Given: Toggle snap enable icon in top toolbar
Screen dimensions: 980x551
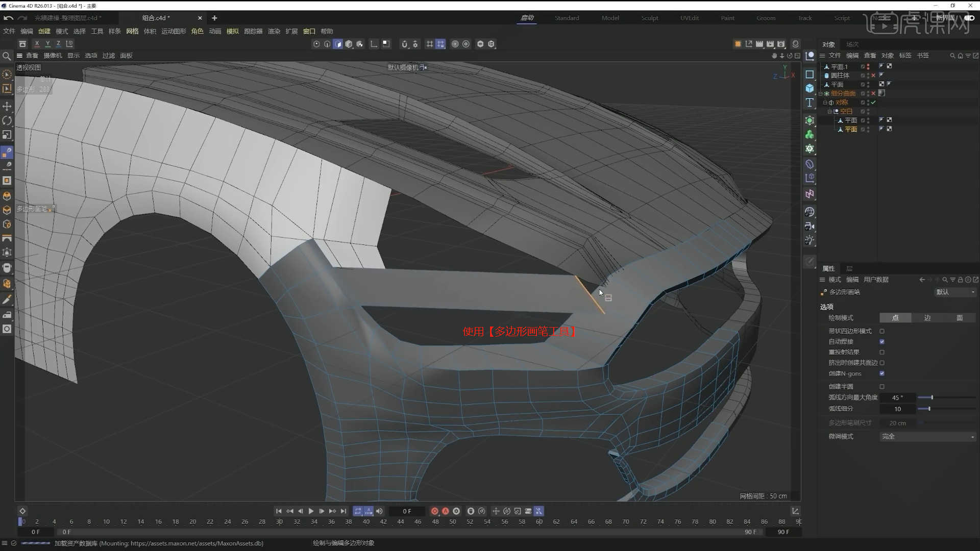Looking at the screenshot, I should tap(404, 44).
